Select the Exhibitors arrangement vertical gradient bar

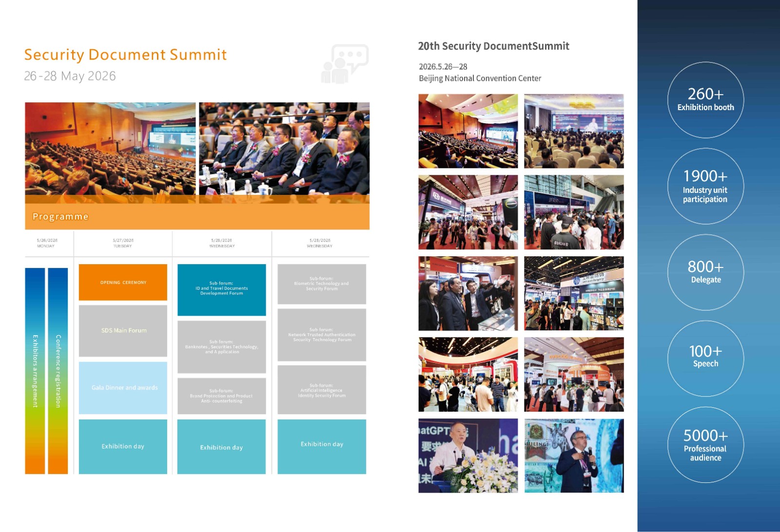[x=35, y=371]
